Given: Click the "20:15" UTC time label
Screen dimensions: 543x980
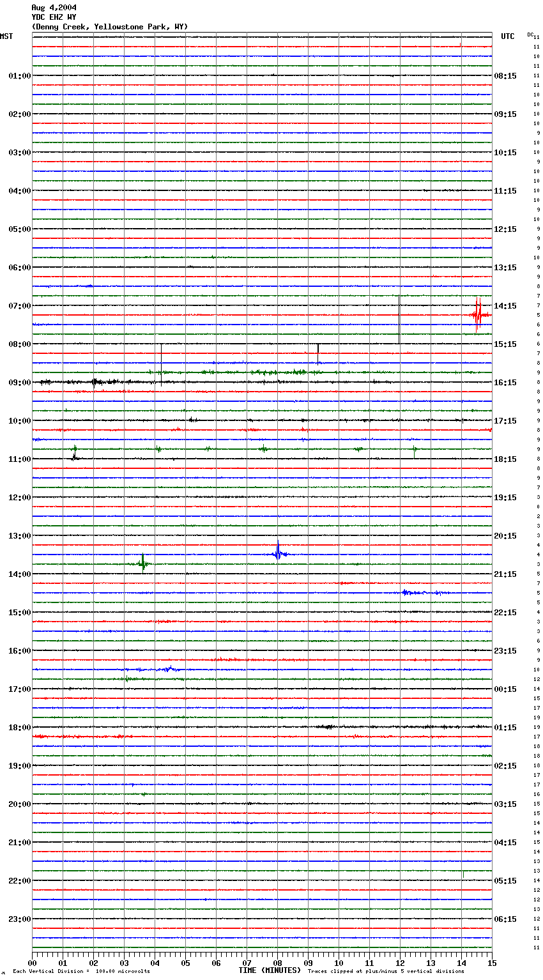Looking at the screenshot, I should (505, 536).
